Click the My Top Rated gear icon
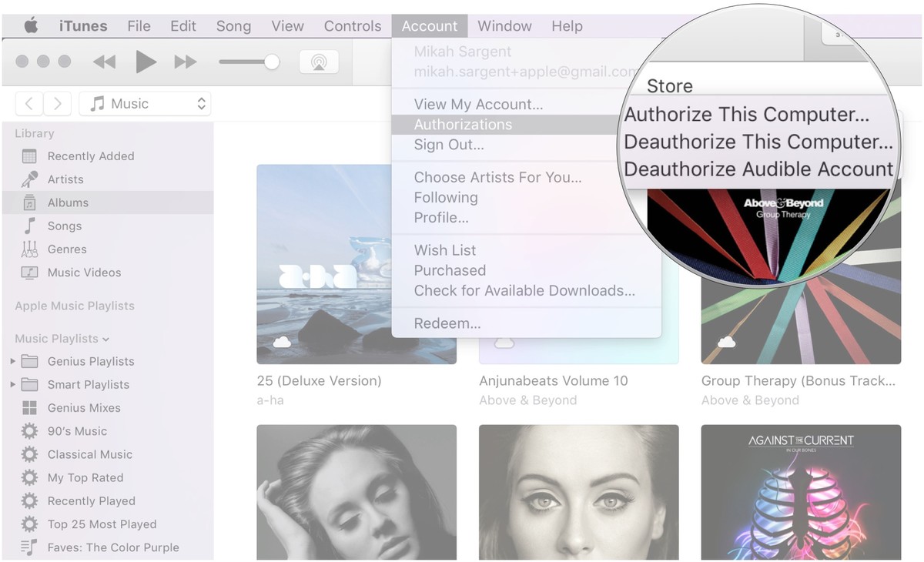 click(29, 477)
